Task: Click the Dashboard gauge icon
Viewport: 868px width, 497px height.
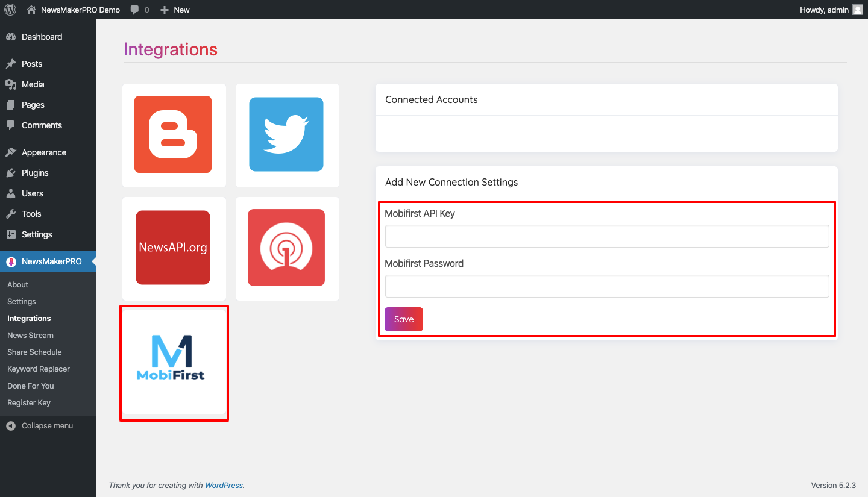Action: coord(11,37)
